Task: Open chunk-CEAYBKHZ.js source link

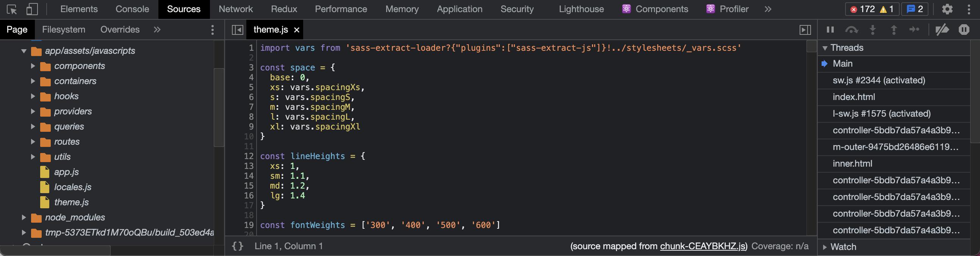Action: point(703,246)
